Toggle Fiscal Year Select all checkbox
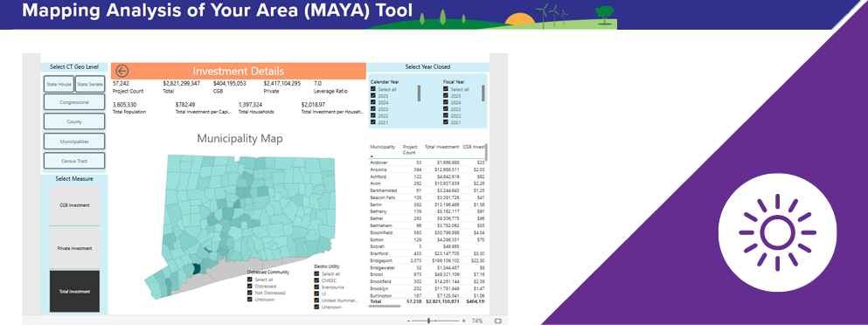This screenshot has width=868, height=325. coord(446,89)
